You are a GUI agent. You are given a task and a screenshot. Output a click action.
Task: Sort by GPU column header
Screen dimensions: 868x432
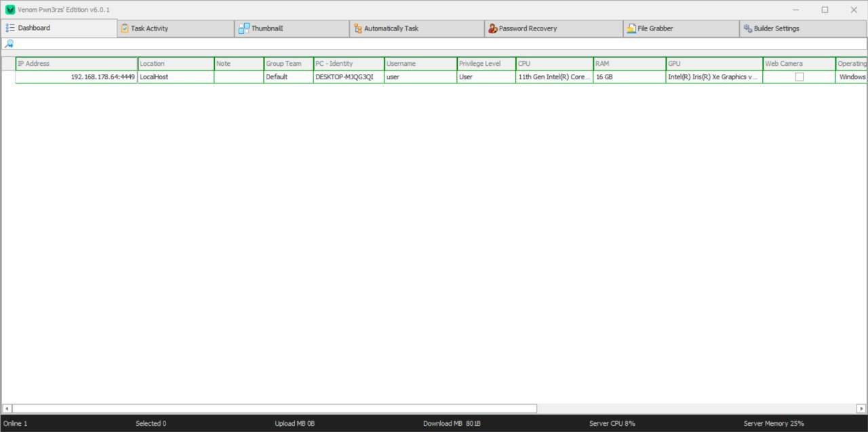714,64
